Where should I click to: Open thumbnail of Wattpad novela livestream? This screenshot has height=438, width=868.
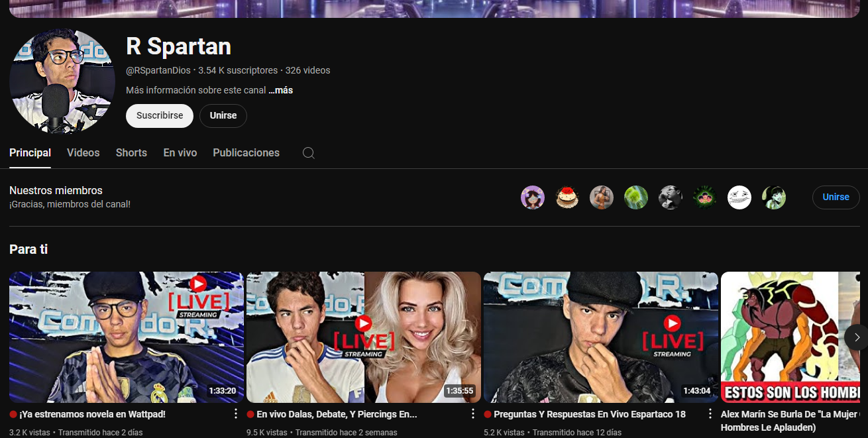(127, 337)
